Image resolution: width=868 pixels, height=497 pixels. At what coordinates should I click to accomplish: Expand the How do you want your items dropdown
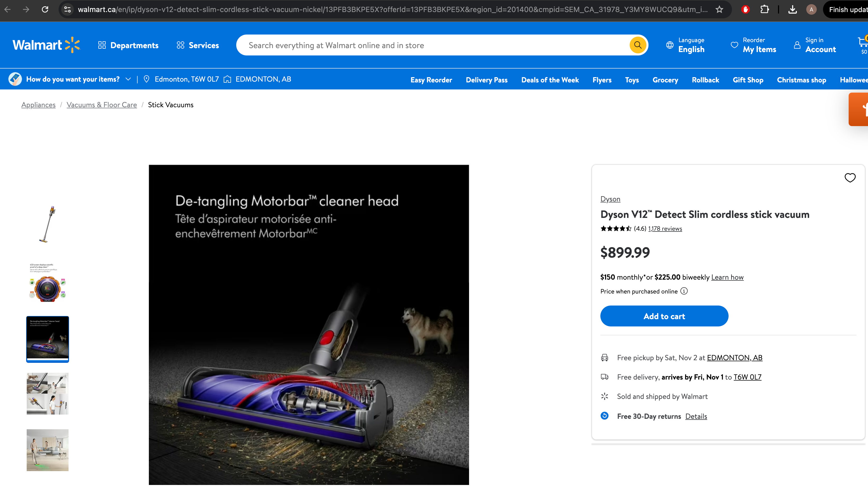pos(128,79)
